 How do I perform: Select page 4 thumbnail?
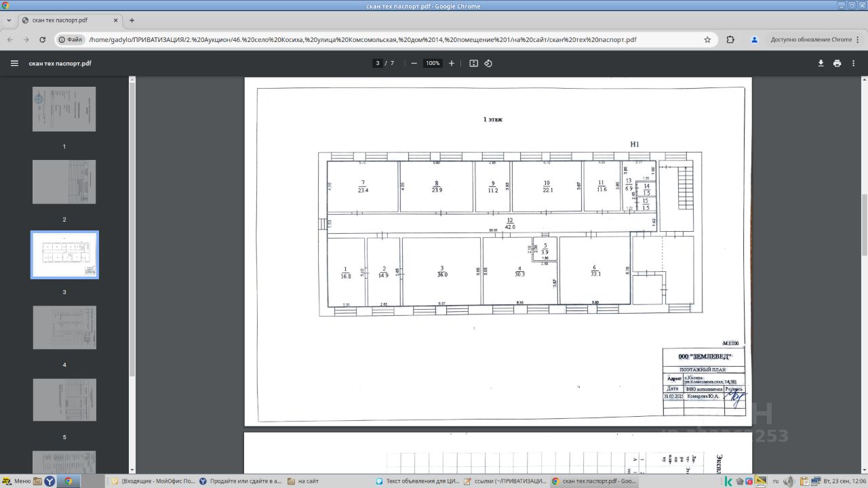point(64,327)
